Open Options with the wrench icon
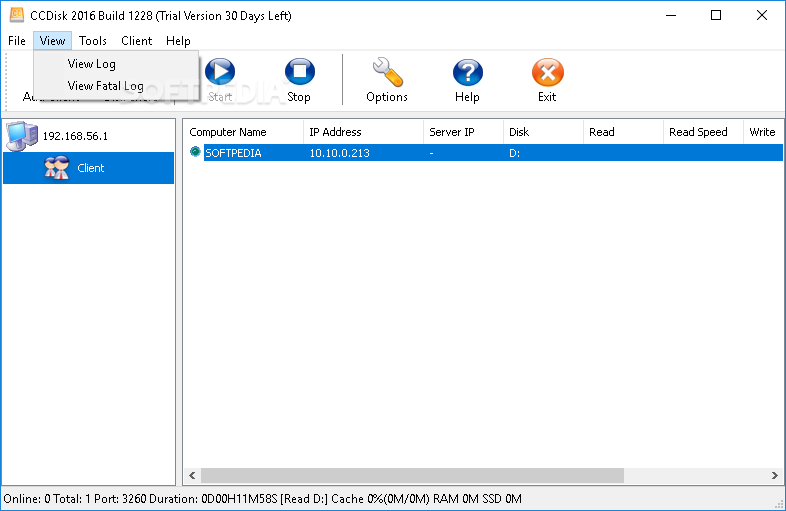Image resolution: width=786 pixels, height=511 pixels. pos(387,72)
